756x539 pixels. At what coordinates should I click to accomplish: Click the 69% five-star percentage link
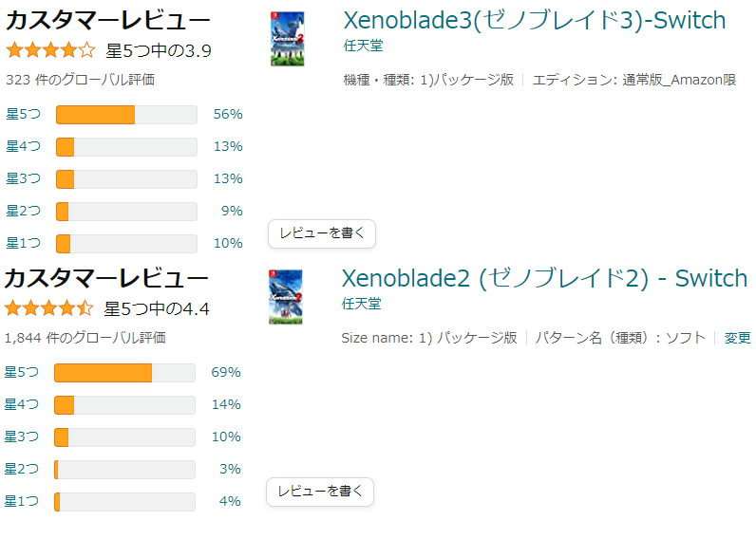(226, 372)
